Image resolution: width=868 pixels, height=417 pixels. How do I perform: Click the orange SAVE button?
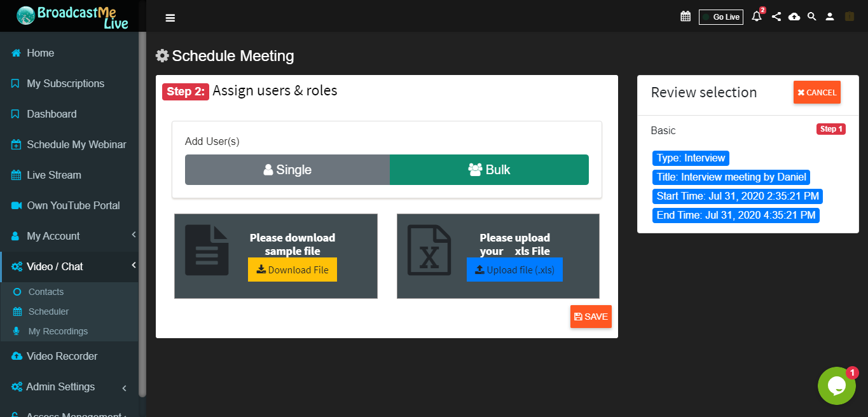click(x=591, y=317)
